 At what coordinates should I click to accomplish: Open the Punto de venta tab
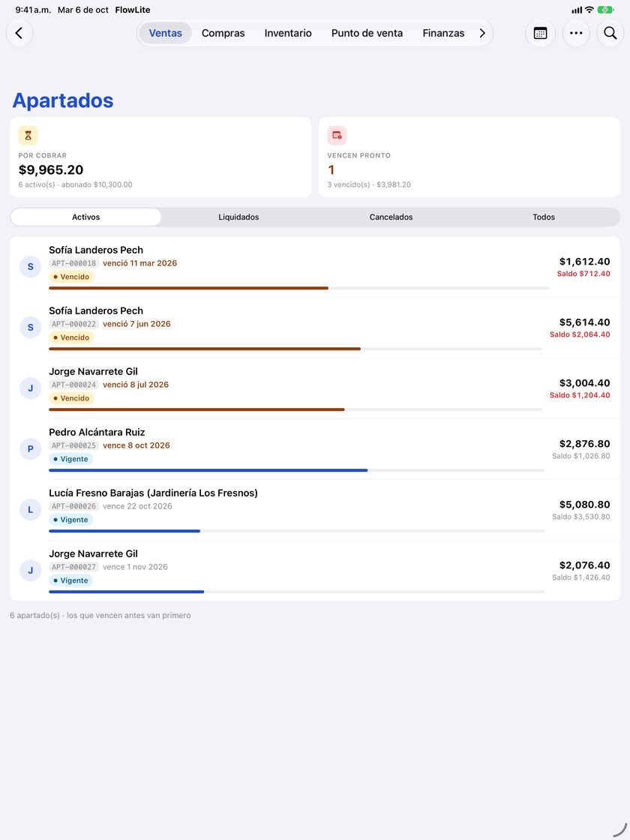coord(367,33)
